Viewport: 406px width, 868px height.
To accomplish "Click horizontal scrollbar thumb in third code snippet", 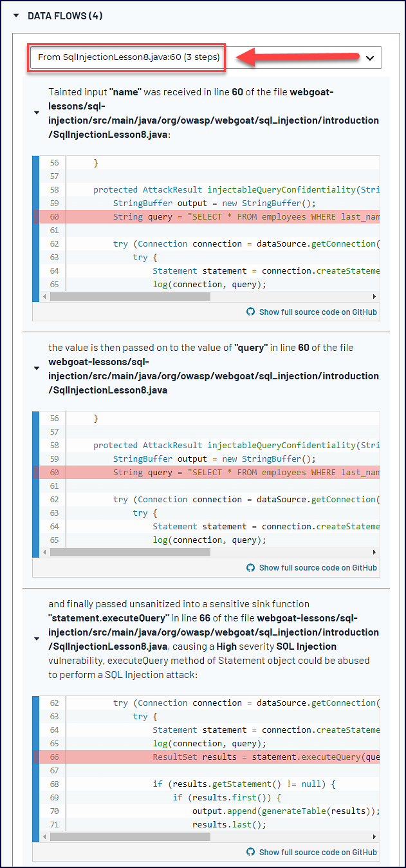I will click(130, 837).
